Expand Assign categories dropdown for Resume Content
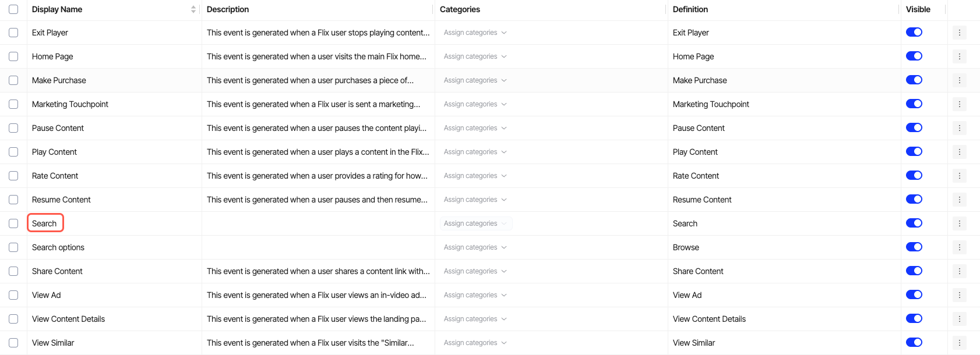Screen dimensions: 980x355 475,200
